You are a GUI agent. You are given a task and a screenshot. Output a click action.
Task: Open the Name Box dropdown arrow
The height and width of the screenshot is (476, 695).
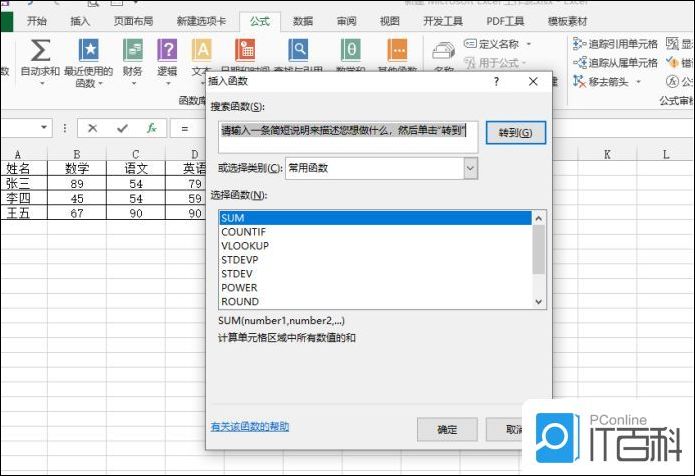tap(44, 128)
